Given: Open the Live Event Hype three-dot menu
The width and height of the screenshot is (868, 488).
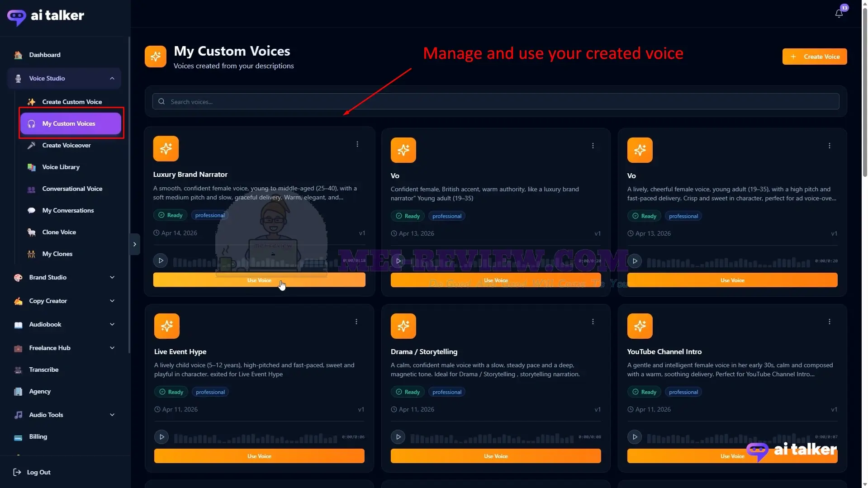Looking at the screenshot, I should 356,322.
